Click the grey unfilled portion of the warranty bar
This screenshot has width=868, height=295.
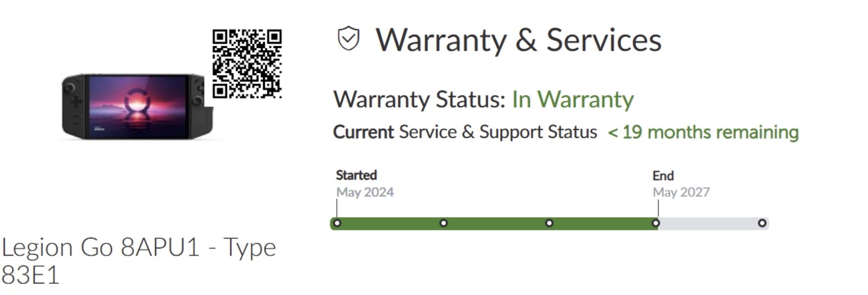click(710, 224)
